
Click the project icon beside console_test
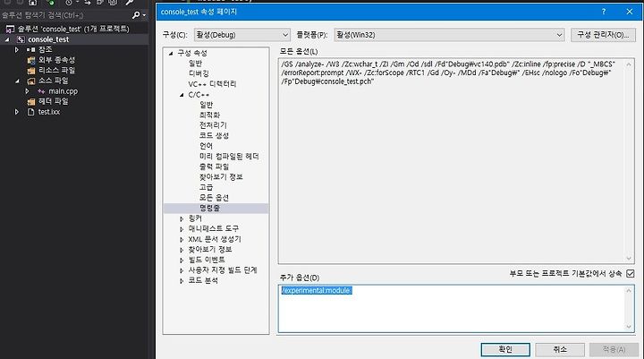[x=21, y=39]
